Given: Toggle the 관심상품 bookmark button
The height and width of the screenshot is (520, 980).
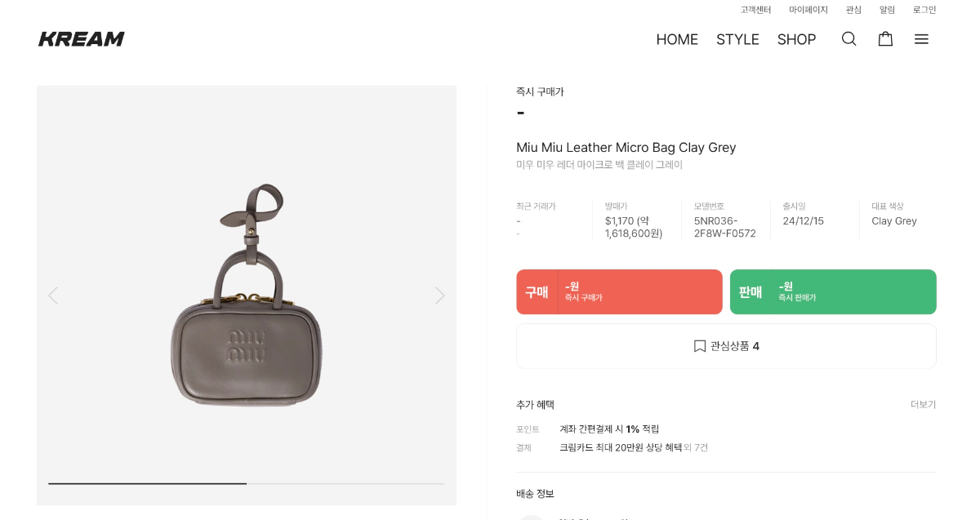Looking at the screenshot, I should tap(726, 346).
